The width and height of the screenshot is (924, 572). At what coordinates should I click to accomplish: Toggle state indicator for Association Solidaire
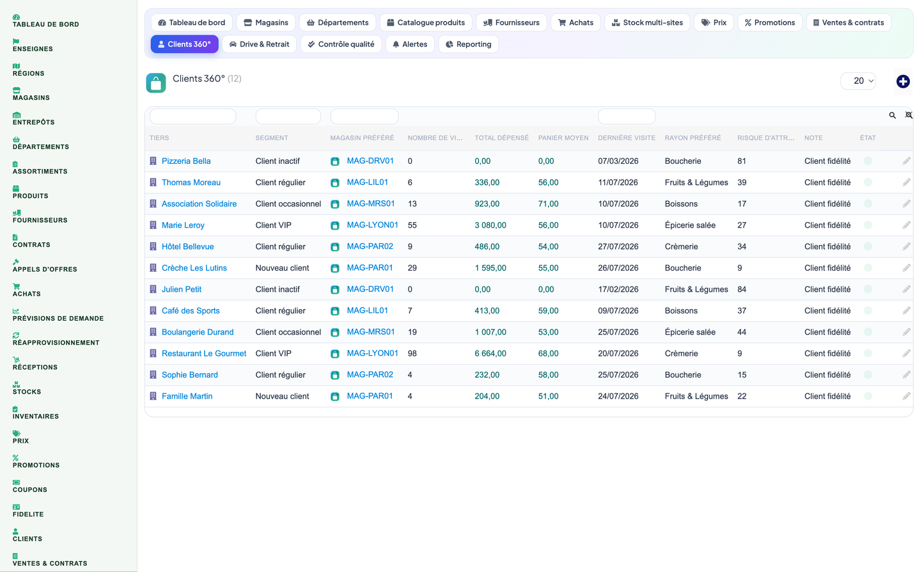click(868, 203)
